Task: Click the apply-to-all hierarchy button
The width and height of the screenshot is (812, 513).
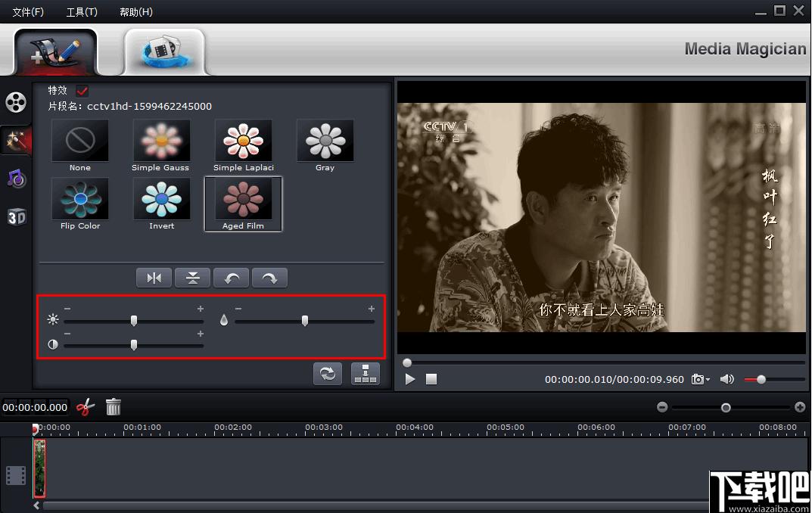Action: click(366, 374)
